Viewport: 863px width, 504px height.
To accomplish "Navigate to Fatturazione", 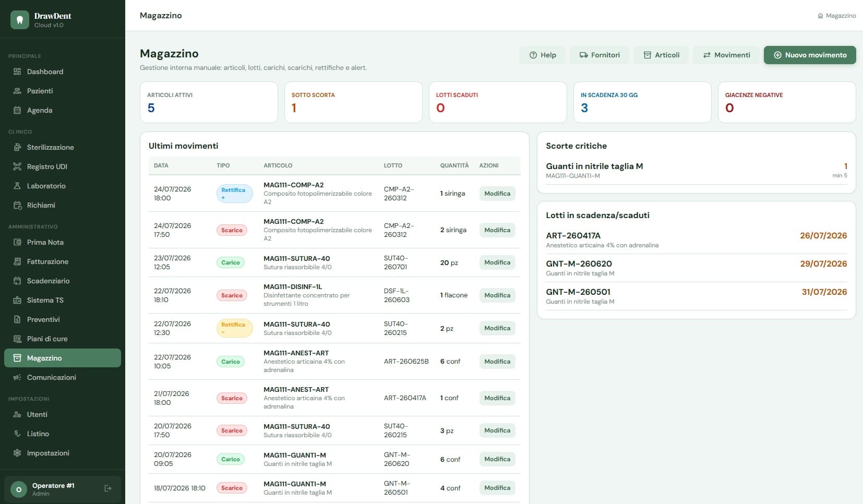I will [x=63, y=261].
